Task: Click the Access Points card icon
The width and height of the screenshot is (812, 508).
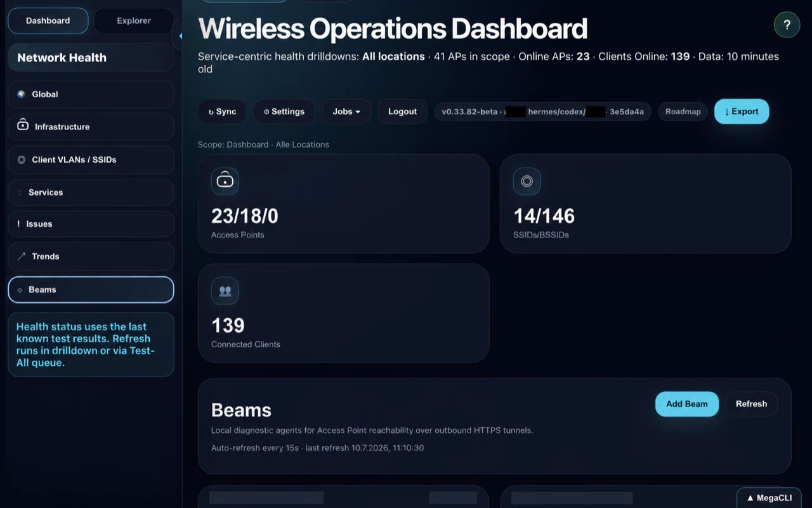Action: 225,181
